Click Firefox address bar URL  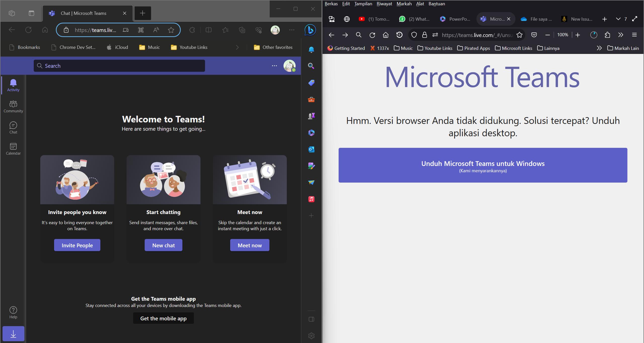(x=477, y=35)
